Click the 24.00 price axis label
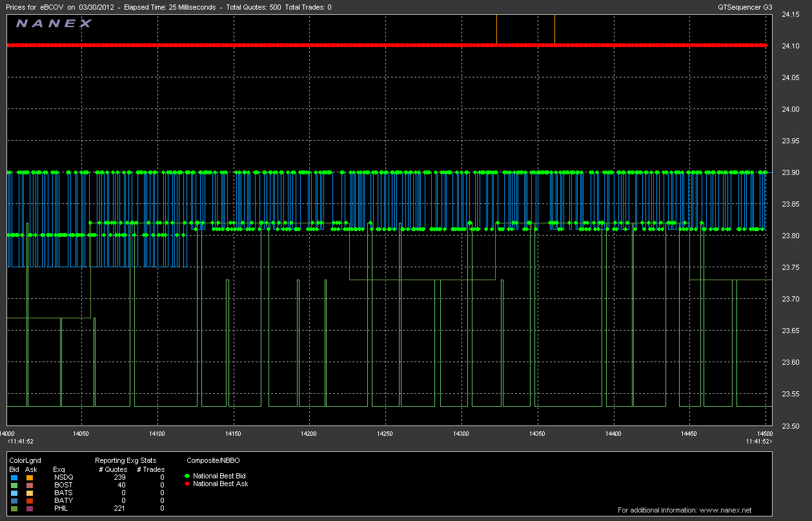This screenshot has width=812, height=521. pos(790,109)
